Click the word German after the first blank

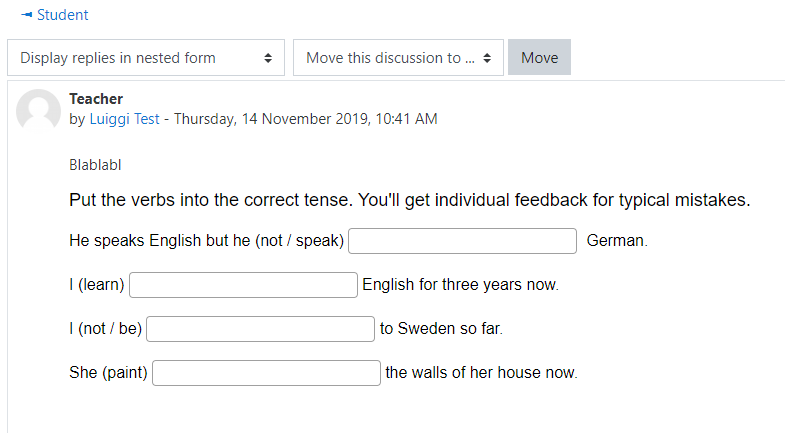pos(617,241)
